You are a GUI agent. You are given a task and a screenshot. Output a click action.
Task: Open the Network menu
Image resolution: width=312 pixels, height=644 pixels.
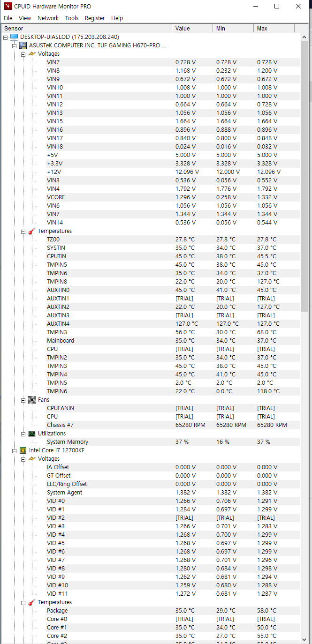(x=48, y=18)
